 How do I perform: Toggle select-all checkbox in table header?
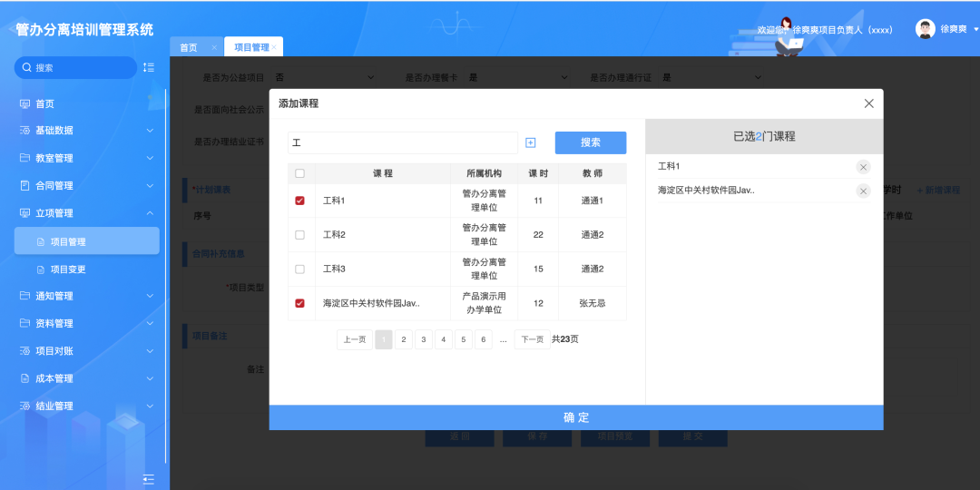[300, 173]
